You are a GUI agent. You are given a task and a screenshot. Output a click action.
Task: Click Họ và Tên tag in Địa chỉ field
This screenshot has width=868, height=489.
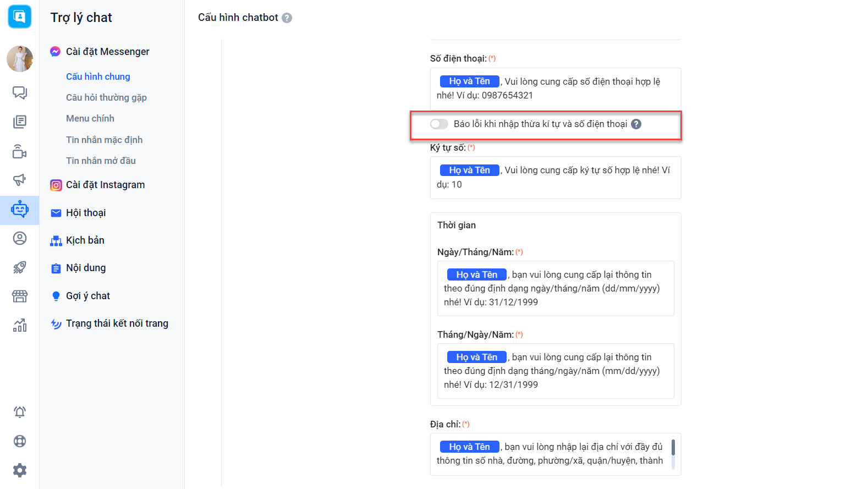(469, 447)
